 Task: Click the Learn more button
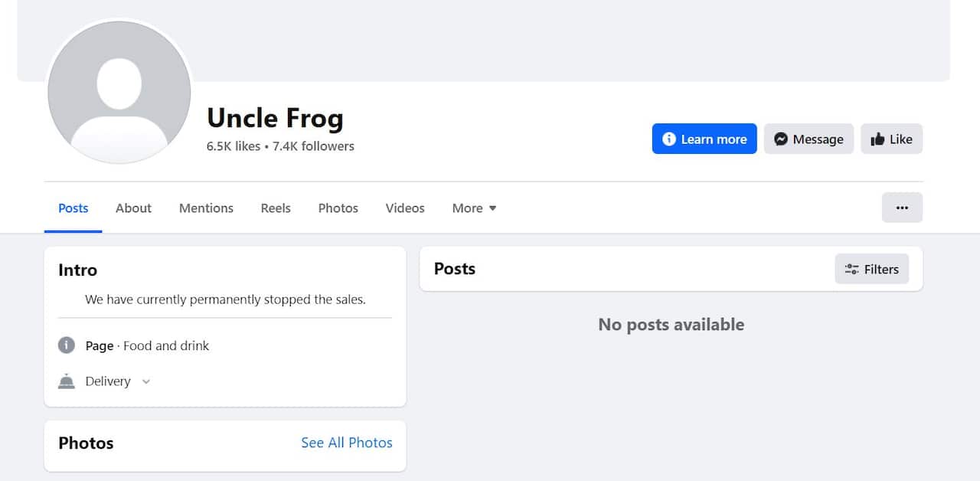point(704,139)
